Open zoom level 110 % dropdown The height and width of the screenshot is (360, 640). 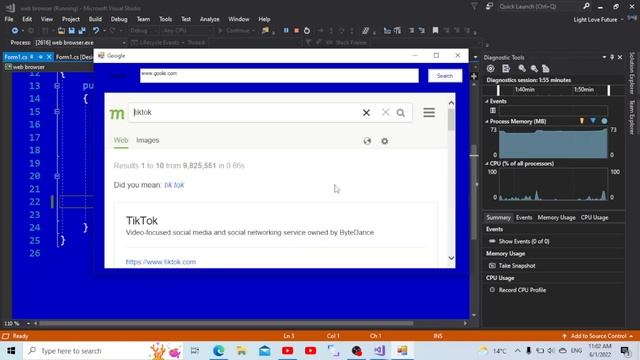point(28,324)
